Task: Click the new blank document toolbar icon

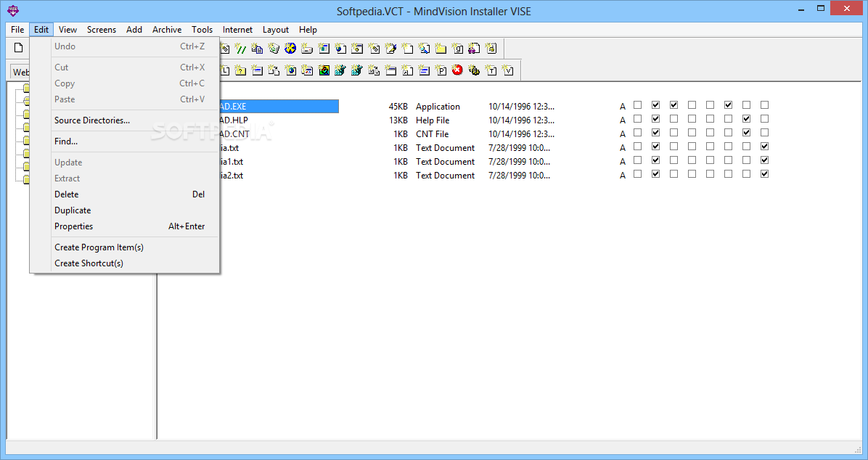Action: [x=18, y=48]
